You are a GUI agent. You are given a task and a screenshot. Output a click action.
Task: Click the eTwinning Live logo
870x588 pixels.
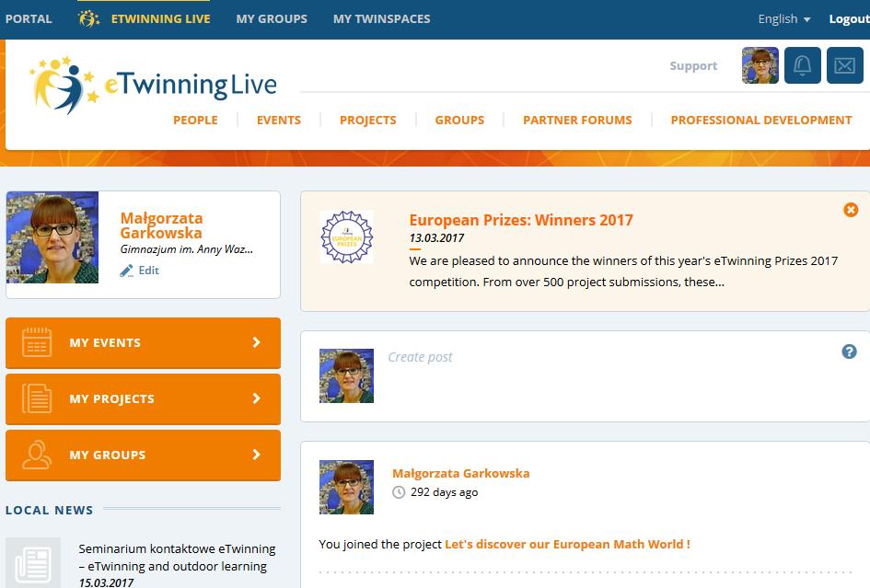pos(153,85)
